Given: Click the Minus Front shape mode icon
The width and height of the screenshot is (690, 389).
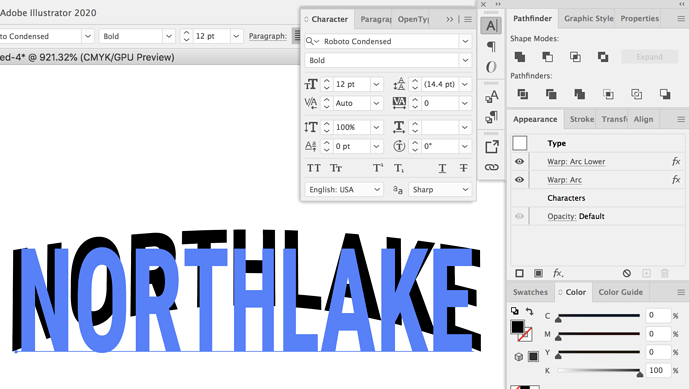Looking at the screenshot, I should [547, 57].
